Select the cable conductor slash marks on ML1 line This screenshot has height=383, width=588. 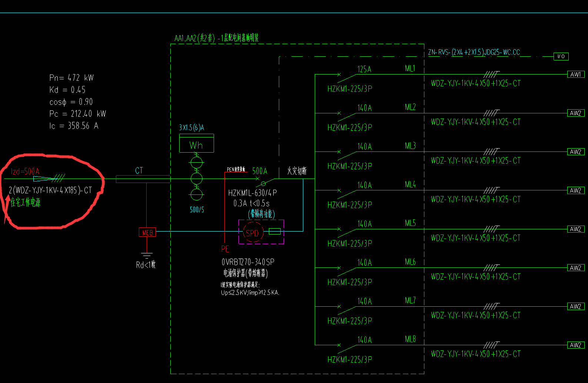pyautogui.click(x=491, y=74)
